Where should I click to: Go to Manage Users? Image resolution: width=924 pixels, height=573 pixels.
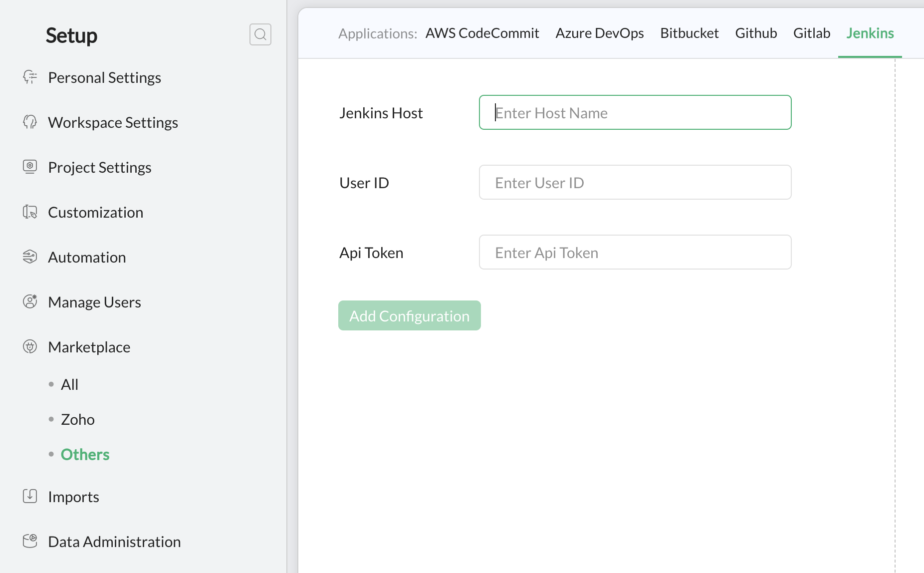click(94, 302)
